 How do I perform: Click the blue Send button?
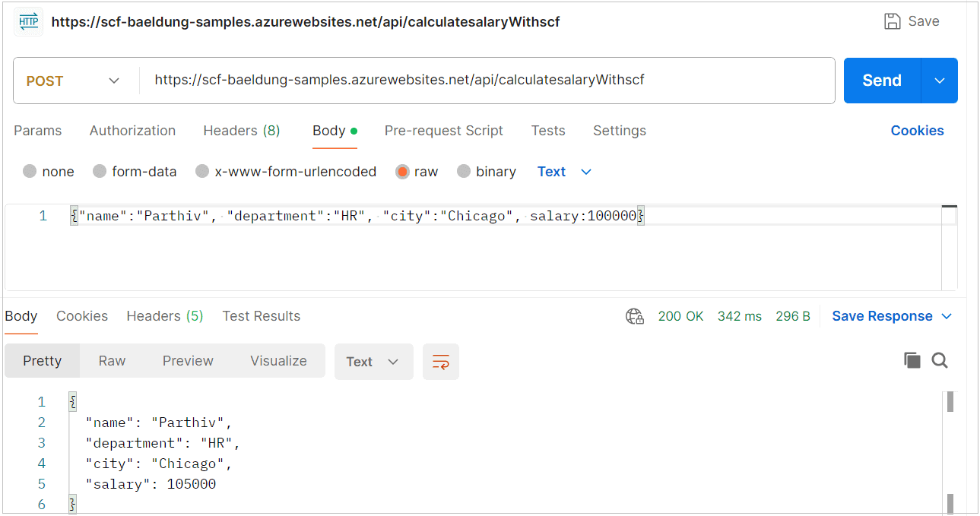point(882,81)
